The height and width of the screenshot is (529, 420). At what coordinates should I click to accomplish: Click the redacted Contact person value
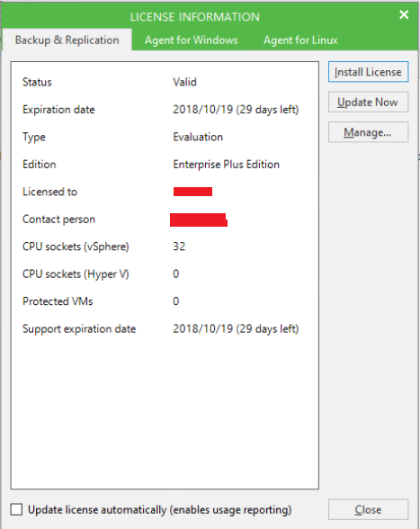click(199, 220)
